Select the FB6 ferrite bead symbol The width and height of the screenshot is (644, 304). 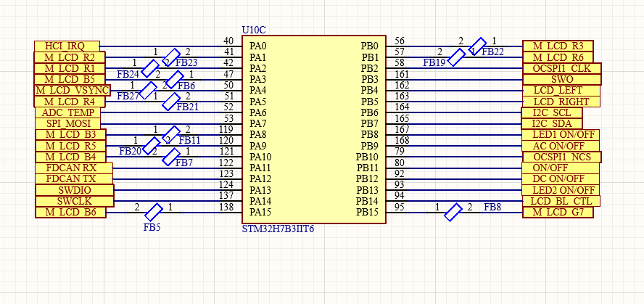coord(175,79)
